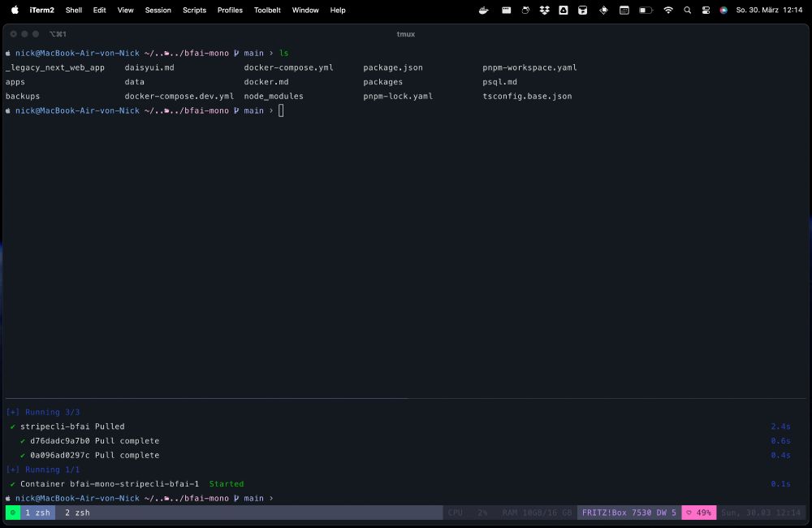Click the pink 49% battery segment
812x528 pixels.
click(x=699, y=513)
